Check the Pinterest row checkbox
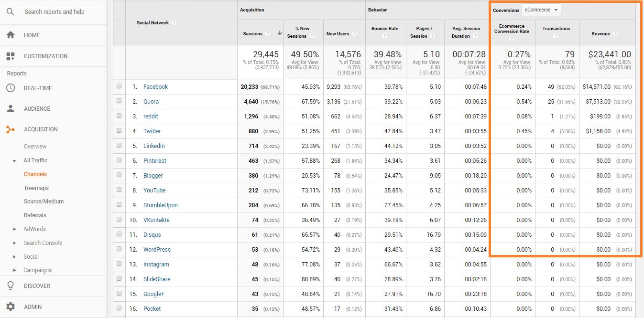The width and height of the screenshot is (644, 318). point(119,160)
